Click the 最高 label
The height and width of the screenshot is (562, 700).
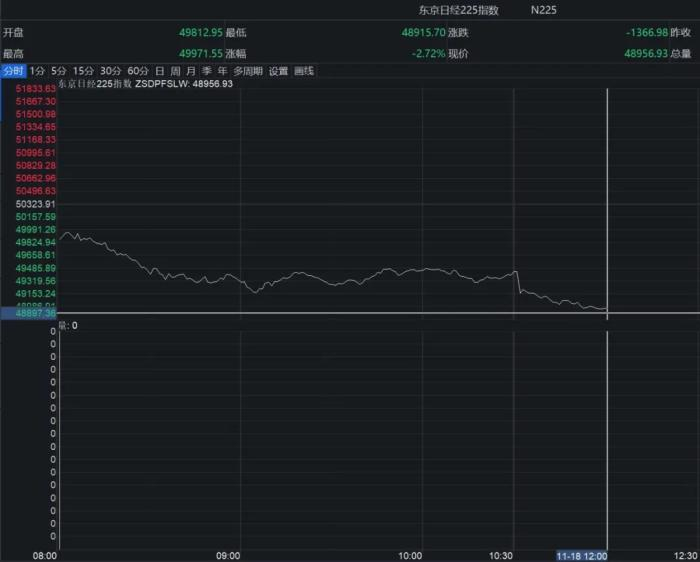click(x=13, y=54)
